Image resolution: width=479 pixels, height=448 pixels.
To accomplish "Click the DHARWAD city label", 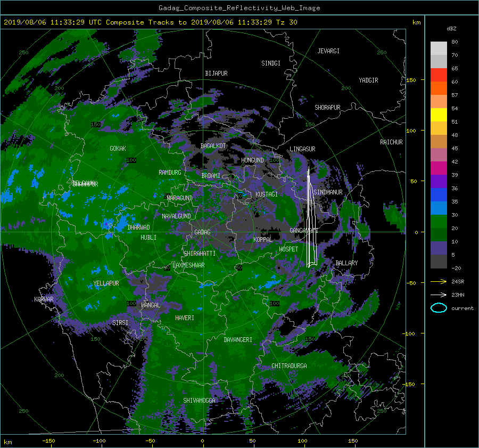I will [138, 227].
